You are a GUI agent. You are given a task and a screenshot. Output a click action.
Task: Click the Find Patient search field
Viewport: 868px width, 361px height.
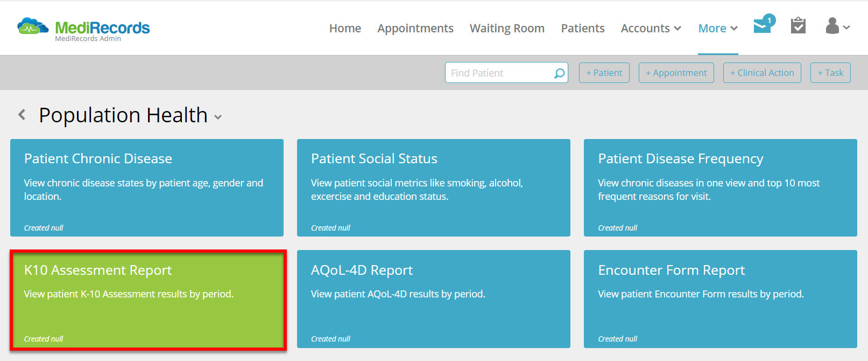(498, 73)
